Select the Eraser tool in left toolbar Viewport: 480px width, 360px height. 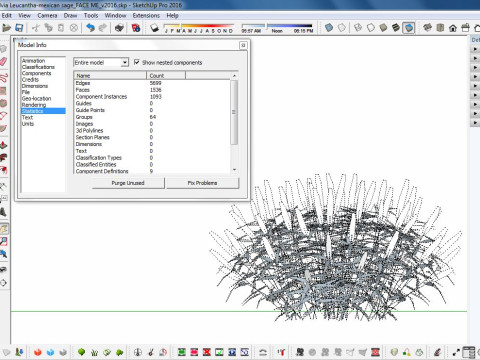(x=3, y=62)
